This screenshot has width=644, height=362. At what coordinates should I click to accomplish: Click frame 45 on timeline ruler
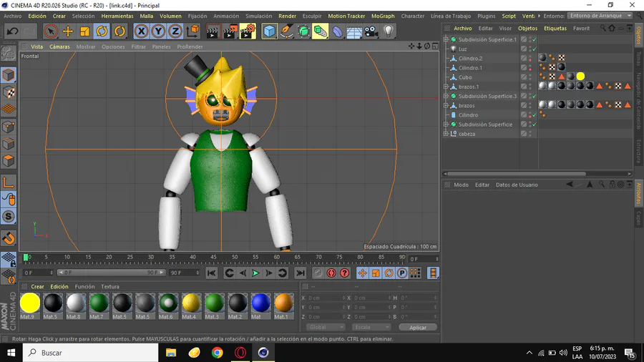pos(213,258)
